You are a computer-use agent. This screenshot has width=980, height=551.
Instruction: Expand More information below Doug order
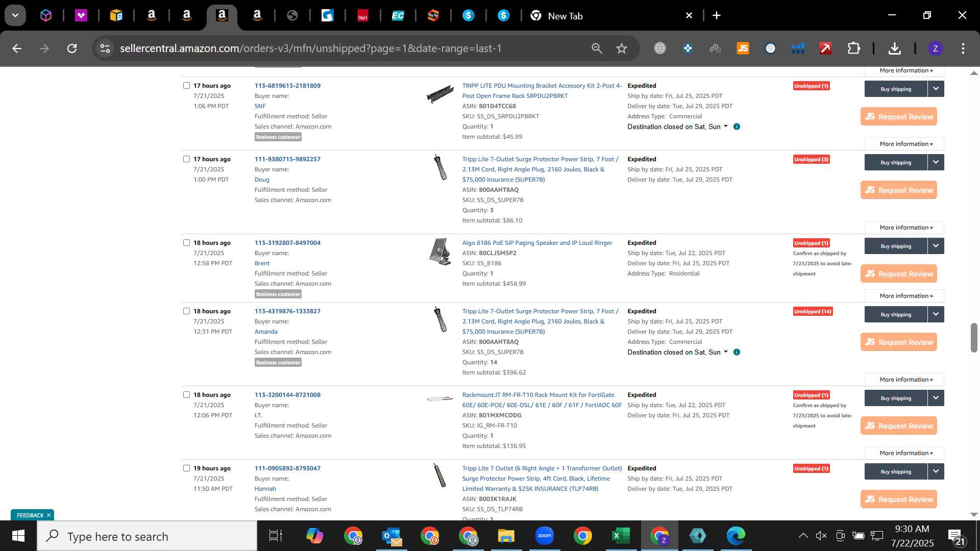point(905,228)
